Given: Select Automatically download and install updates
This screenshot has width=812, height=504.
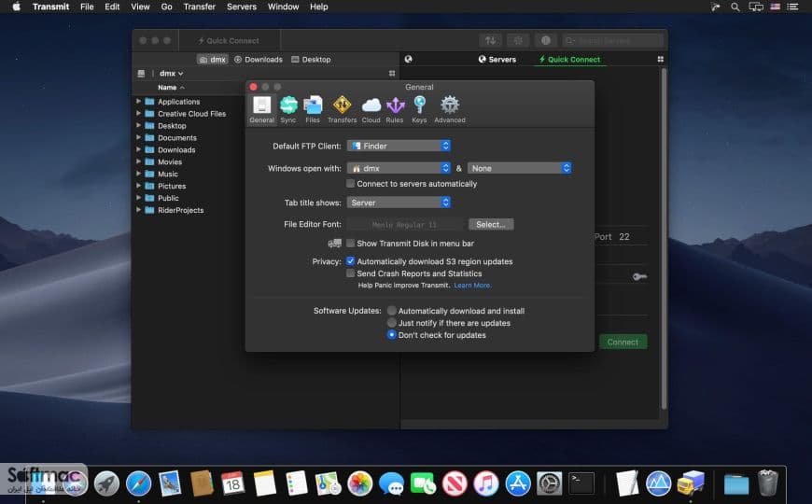Looking at the screenshot, I should [391, 310].
